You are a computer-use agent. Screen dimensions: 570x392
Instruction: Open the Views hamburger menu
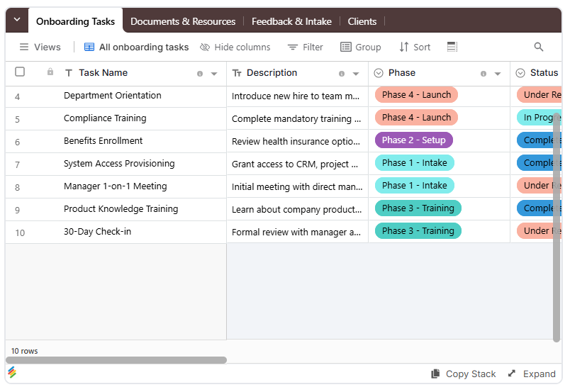40,47
